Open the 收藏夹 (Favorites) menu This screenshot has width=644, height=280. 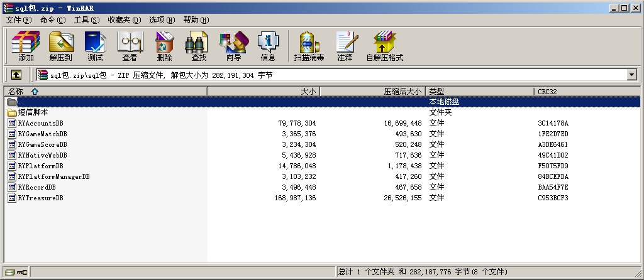click(124, 19)
